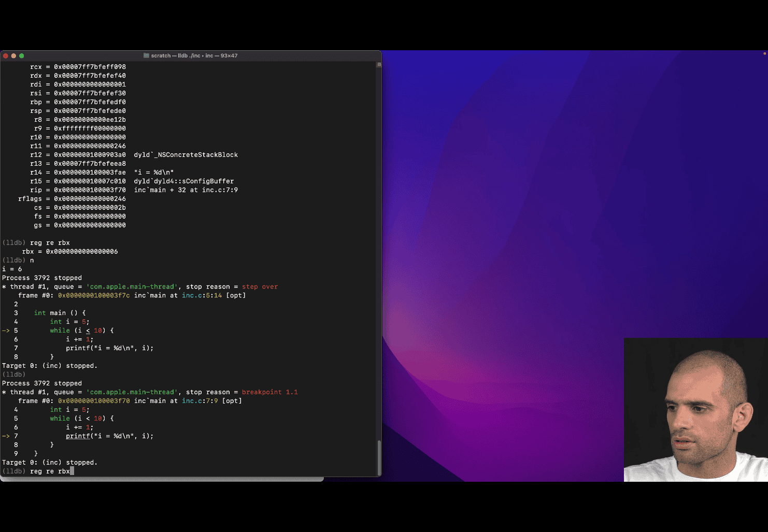Click the rflags register value
The width and height of the screenshot is (768, 532).
(x=90, y=199)
